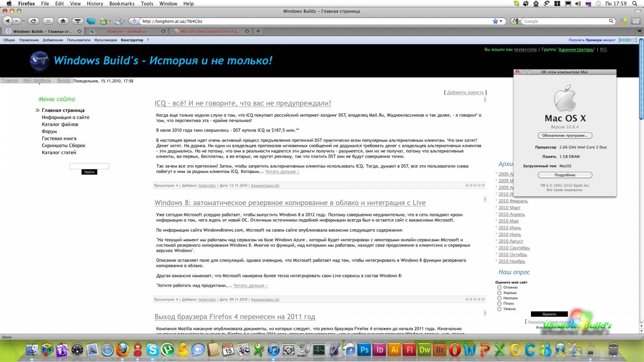Go back with the browser Back arrow
The height and width of the screenshot is (362, 644).
pos(8,21)
